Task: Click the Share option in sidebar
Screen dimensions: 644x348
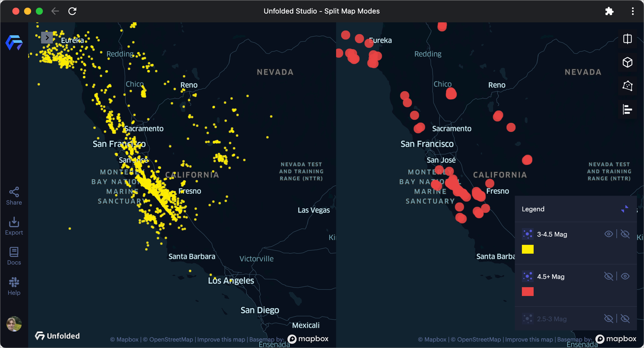Action: point(14,196)
